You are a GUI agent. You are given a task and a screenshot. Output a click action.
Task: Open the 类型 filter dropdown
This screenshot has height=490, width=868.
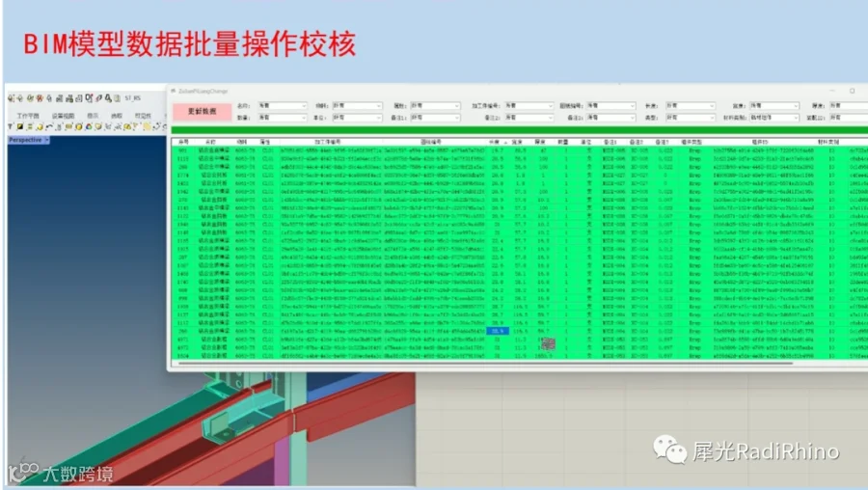[691, 118]
